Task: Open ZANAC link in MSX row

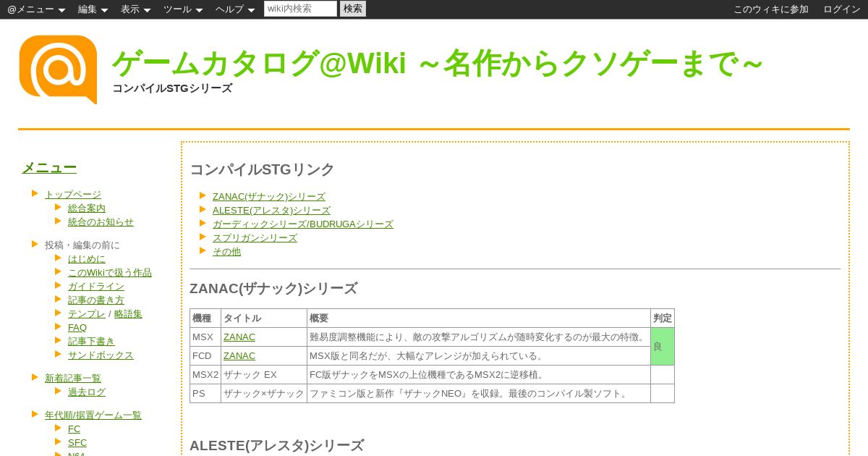Action: [239, 337]
